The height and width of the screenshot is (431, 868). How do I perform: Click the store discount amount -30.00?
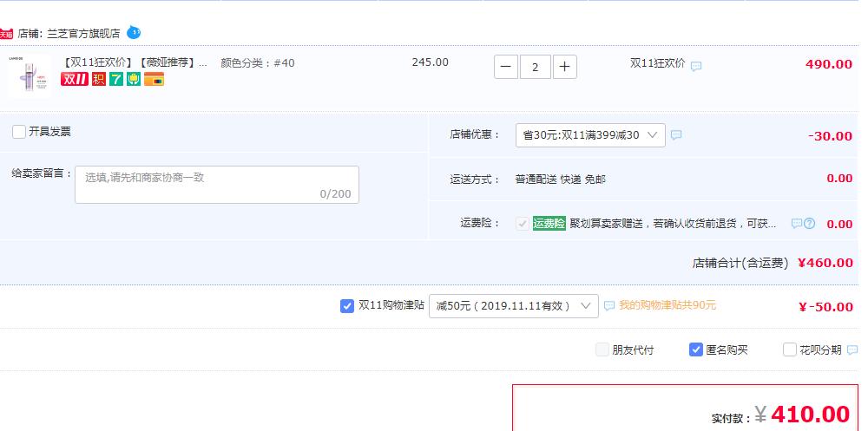point(830,136)
